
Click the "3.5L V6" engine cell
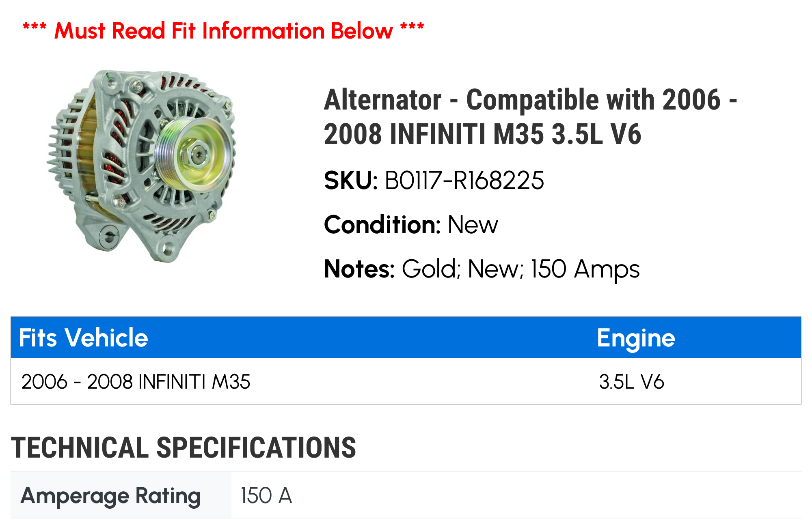631,382
